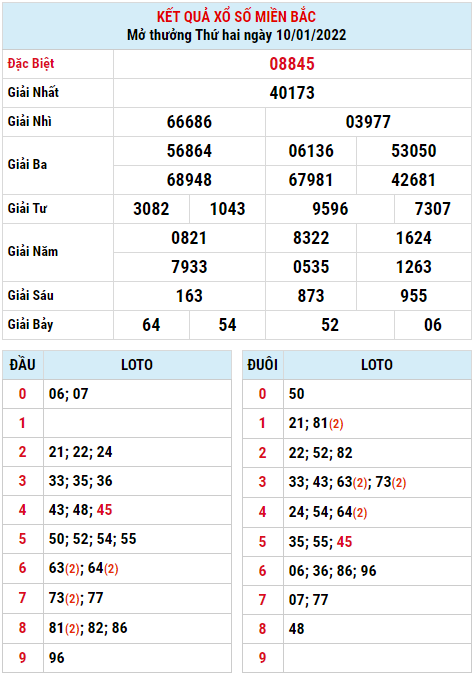The width and height of the screenshot is (474, 674).
Task: Click the Giải Nhì number 66686
Action: pos(189,122)
